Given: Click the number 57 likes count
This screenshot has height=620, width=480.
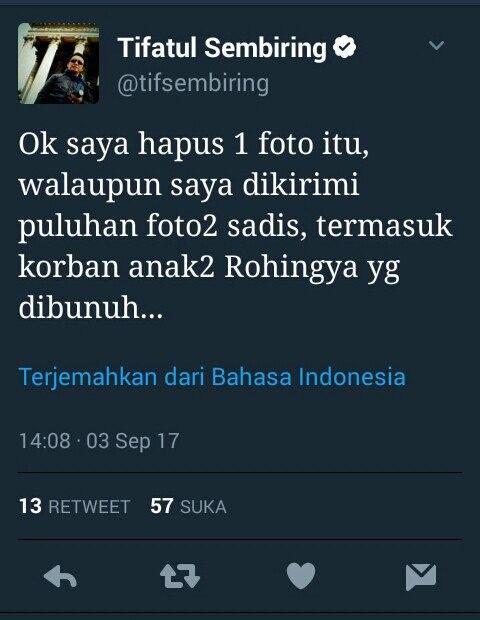Looking at the screenshot, I should 161,506.
